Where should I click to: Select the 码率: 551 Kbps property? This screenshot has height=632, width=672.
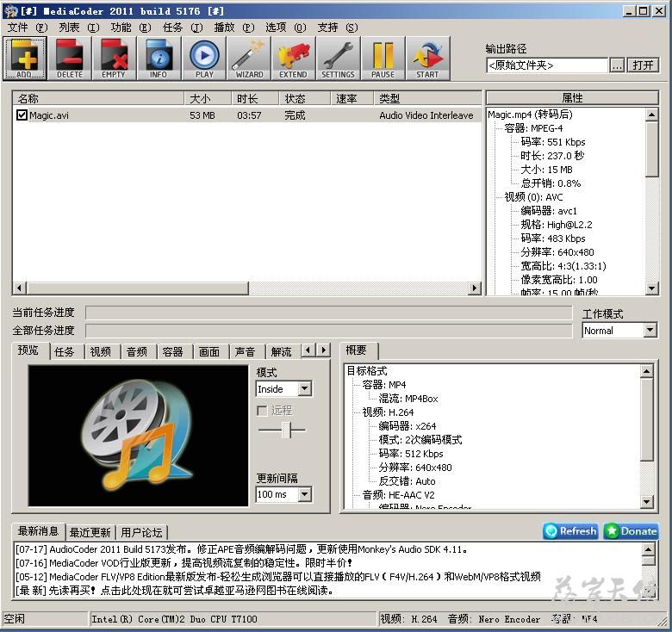point(553,142)
